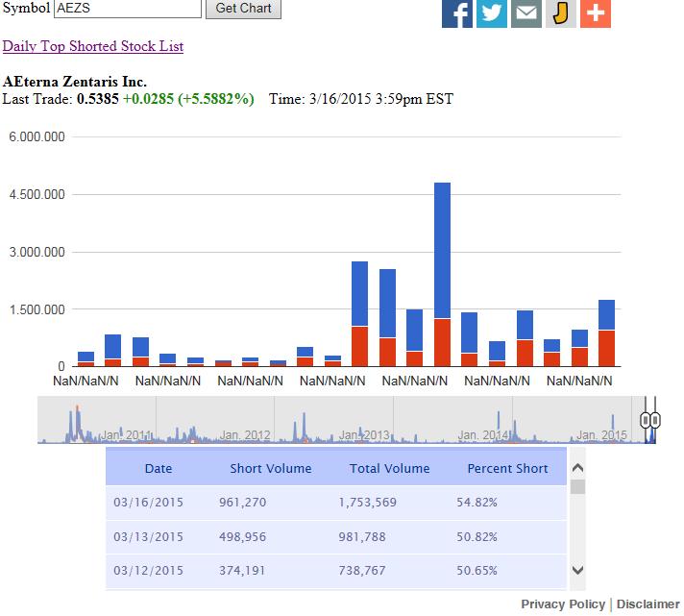Image resolution: width=684 pixels, height=616 pixels.
Task: Sort table by Total Volume header
Action: pos(389,469)
